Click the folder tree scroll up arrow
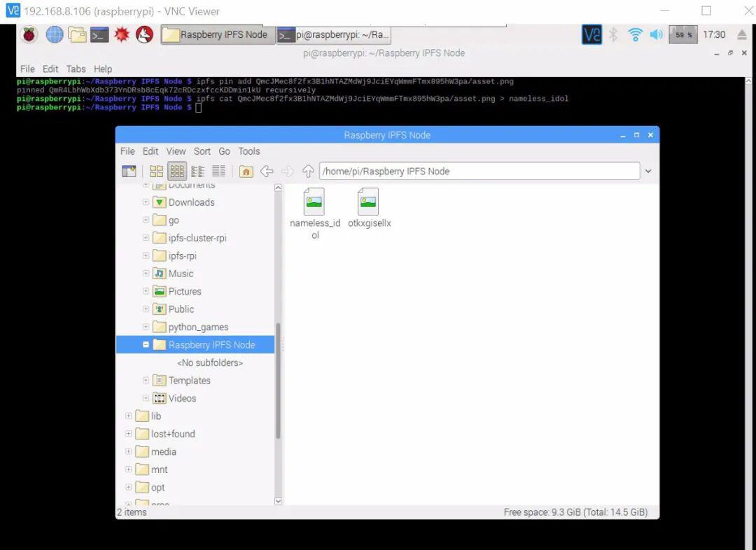Image resolution: width=756 pixels, height=550 pixels. 278,188
